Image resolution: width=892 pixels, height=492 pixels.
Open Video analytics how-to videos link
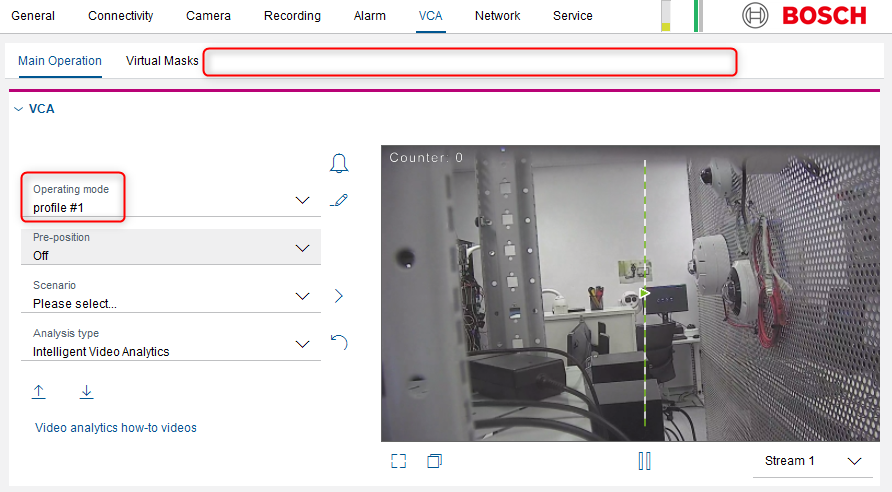tap(116, 428)
